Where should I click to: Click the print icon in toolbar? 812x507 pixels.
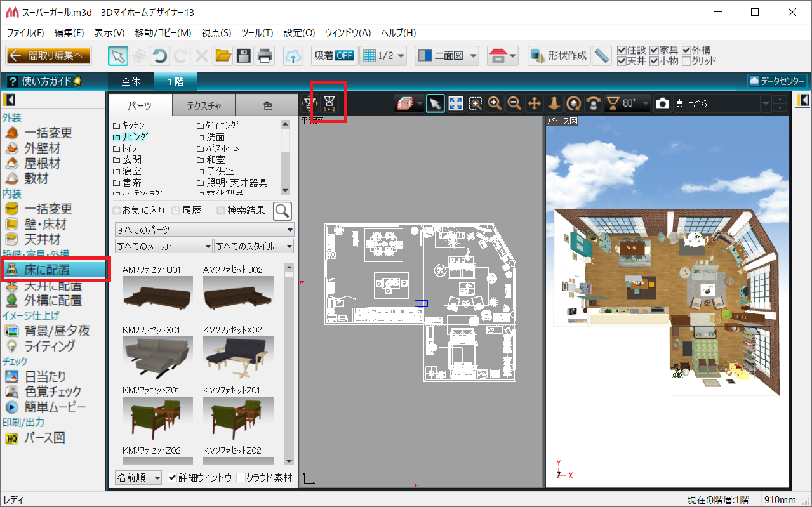point(264,56)
